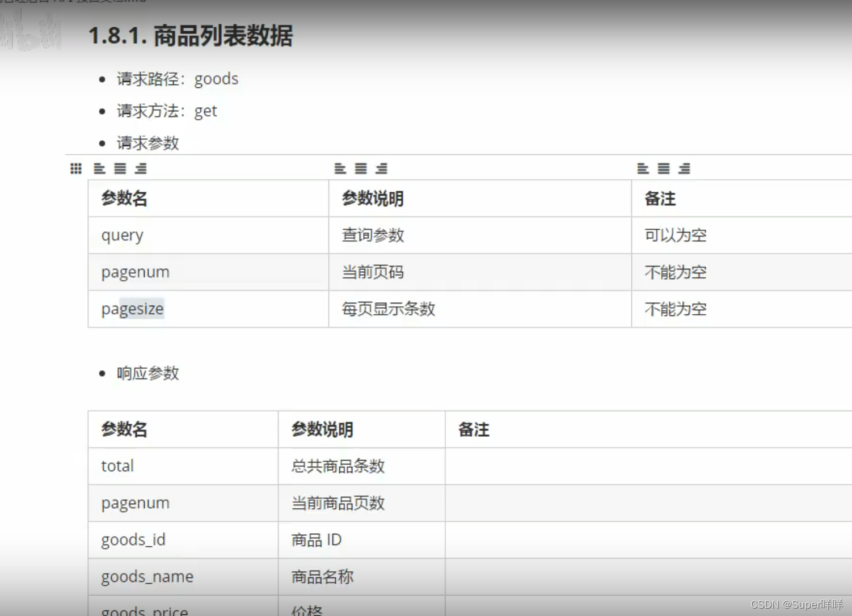852x616 pixels.
Task: Click the 查询参数 description cell
Action: (x=372, y=235)
